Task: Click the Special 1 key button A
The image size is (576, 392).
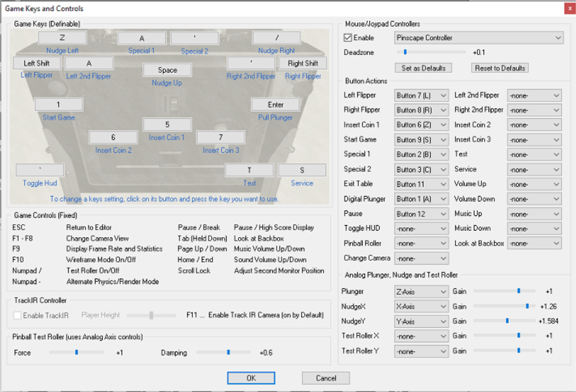Action: [x=142, y=38]
